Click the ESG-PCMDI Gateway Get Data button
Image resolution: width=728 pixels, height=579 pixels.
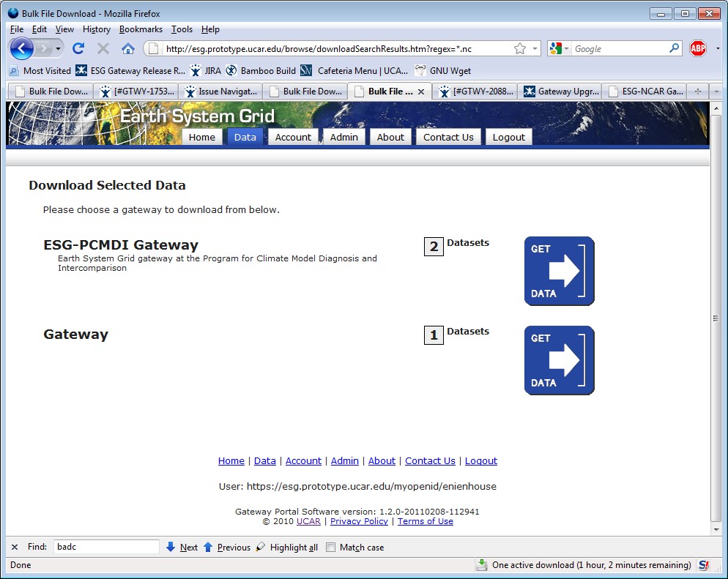click(x=559, y=271)
